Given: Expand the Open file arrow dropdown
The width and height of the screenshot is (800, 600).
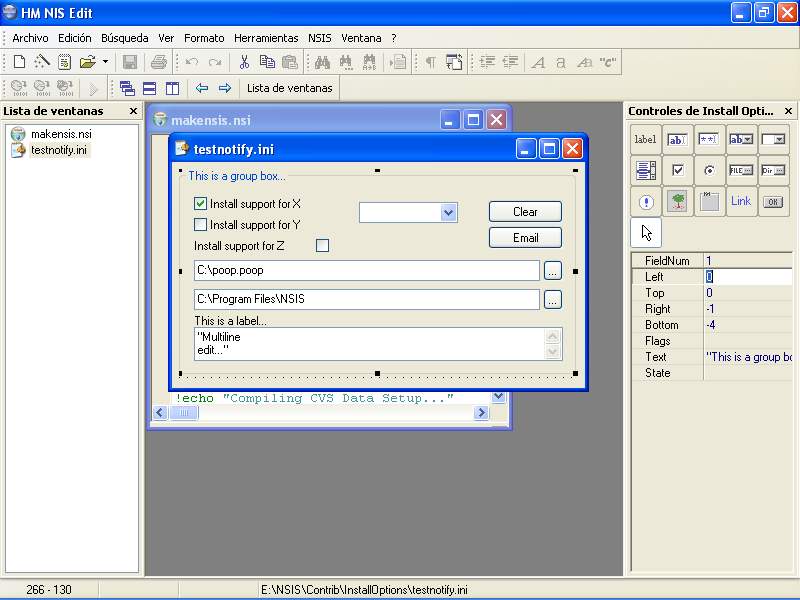Looking at the screenshot, I should pyautogui.click(x=105, y=62).
